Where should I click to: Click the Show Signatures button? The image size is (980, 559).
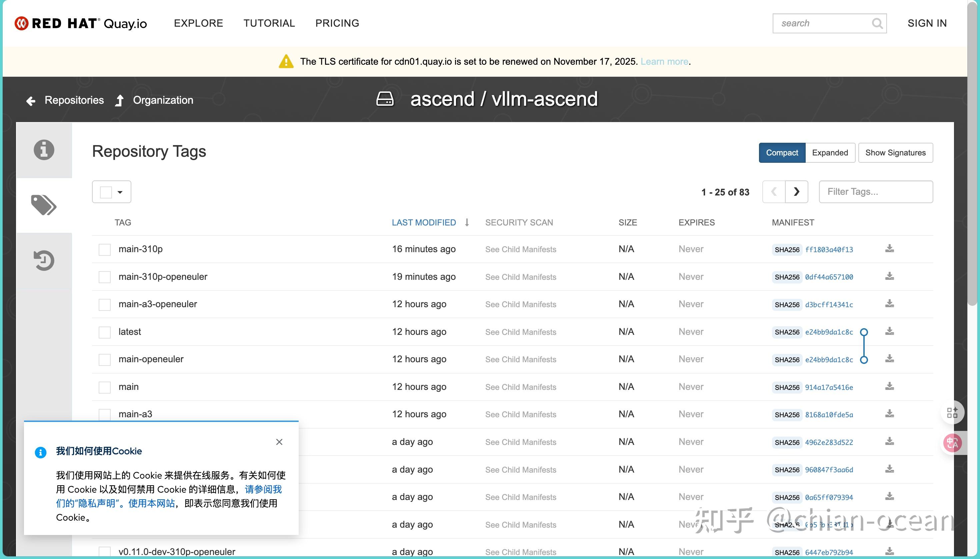(x=895, y=152)
